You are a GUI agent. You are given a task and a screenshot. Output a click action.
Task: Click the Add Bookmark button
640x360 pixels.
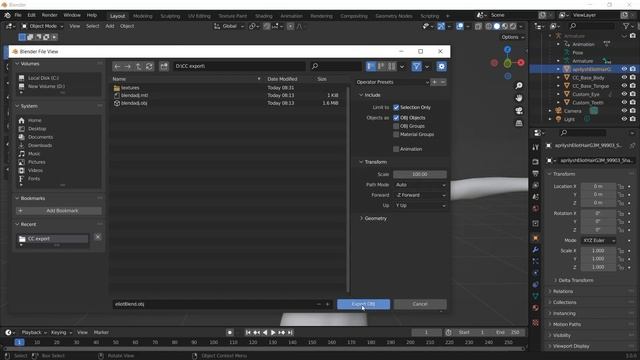coord(59,211)
